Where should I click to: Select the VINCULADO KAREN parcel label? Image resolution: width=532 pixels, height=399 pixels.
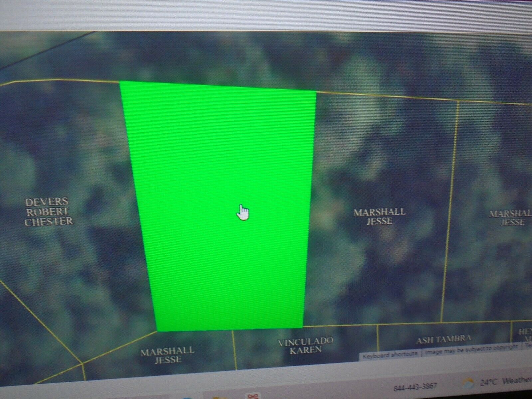tap(305, 345)
